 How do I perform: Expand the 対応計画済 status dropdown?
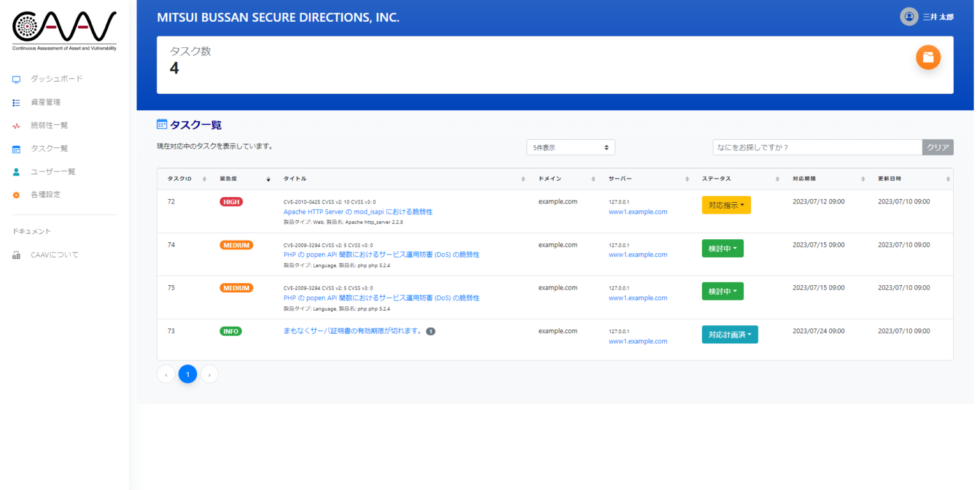click(729, 334)
